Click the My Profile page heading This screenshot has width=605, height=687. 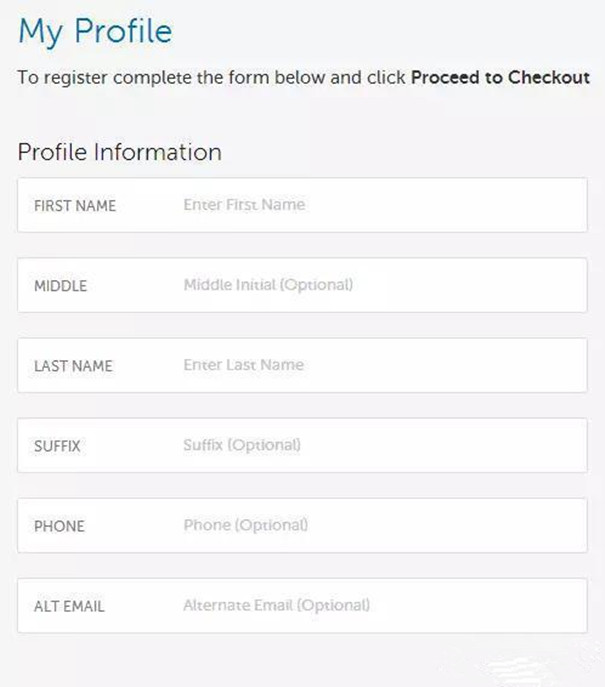point(95,31)
